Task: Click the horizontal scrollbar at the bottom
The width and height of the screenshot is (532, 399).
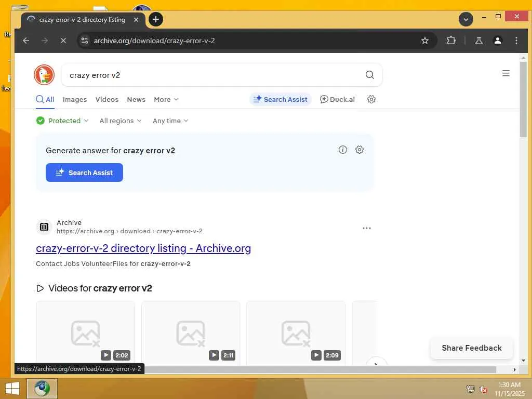Action: pos(320,369)
